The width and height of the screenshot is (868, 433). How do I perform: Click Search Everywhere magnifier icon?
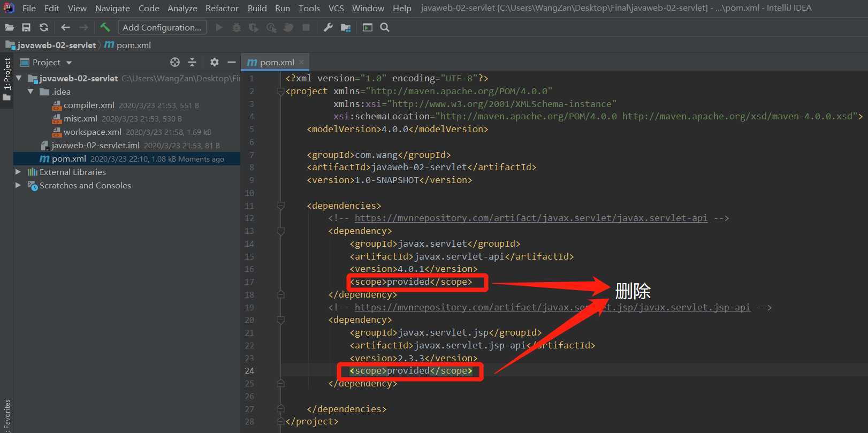(x=385, y=27)
